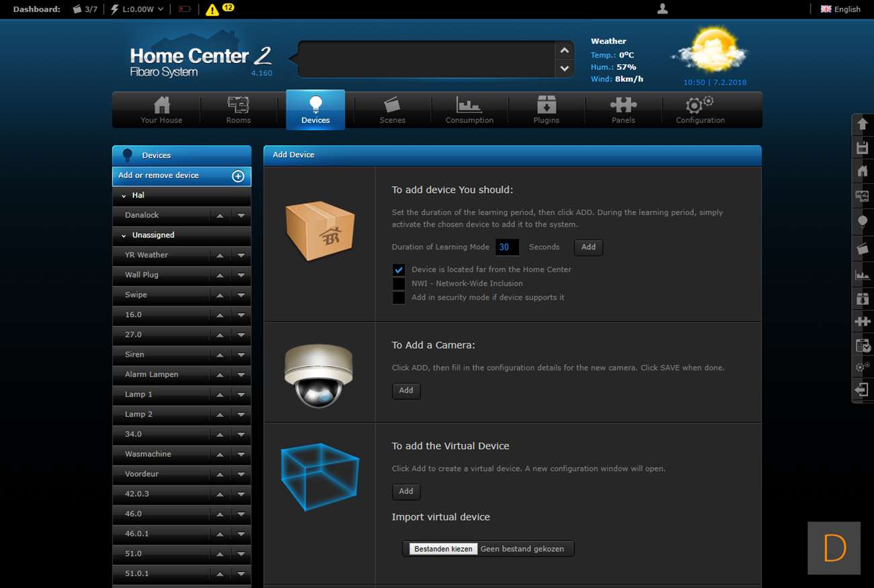Switch to the Rooms tab

click(239, 110)
